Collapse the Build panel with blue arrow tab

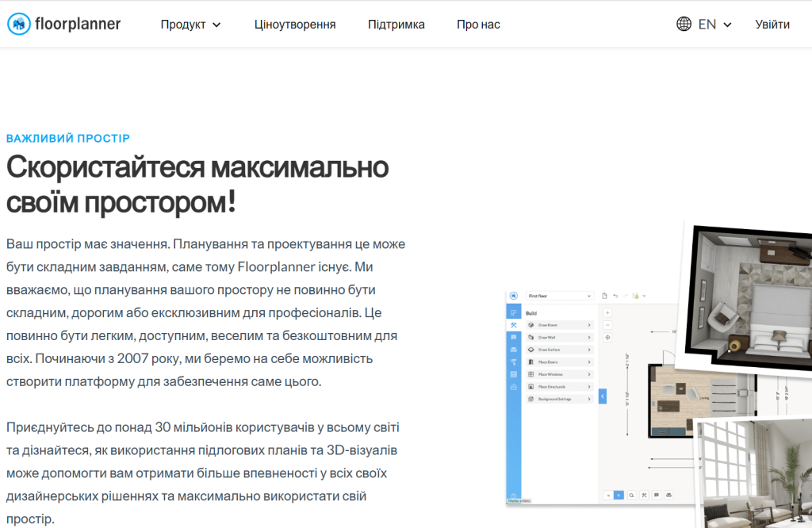(x=603, y=396)
